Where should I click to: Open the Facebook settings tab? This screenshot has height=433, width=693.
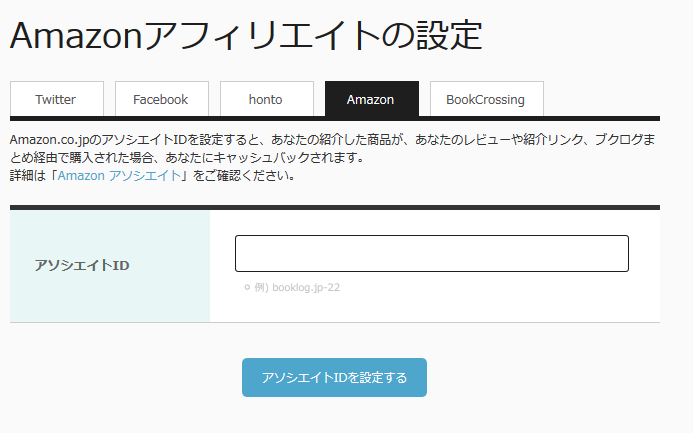coord(162,99)
